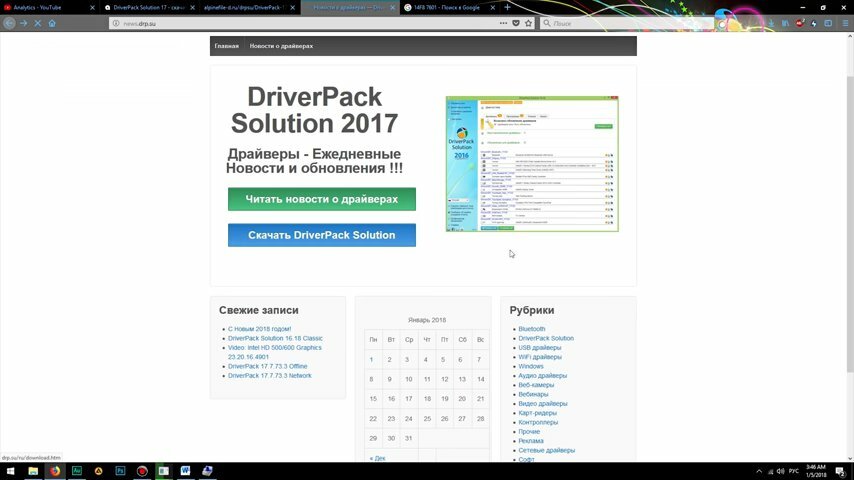Open the Аудио драйверы category
Screen dimensions: 854x480
542,376
